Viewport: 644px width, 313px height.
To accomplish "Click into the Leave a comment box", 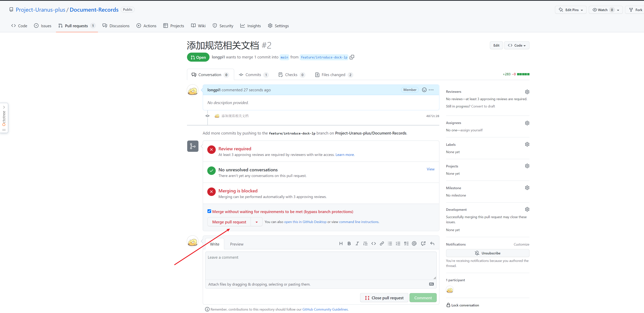I will (x=321, y=265).
